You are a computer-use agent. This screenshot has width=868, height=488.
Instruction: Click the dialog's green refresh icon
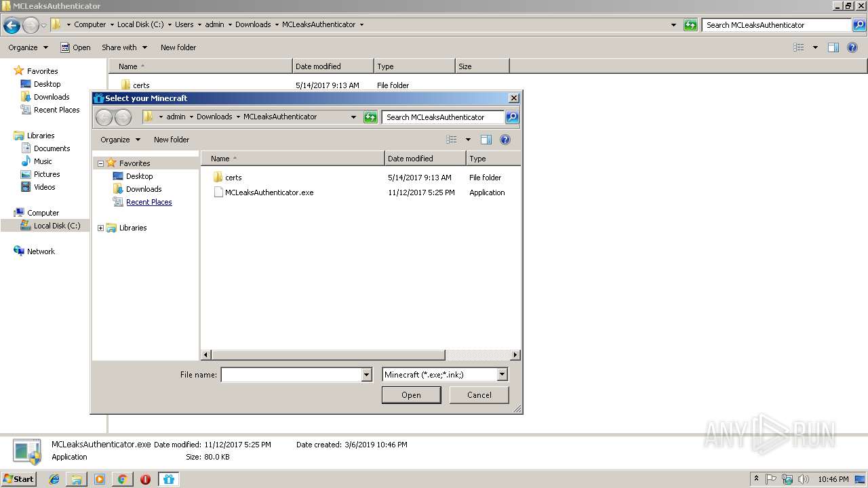370,117
